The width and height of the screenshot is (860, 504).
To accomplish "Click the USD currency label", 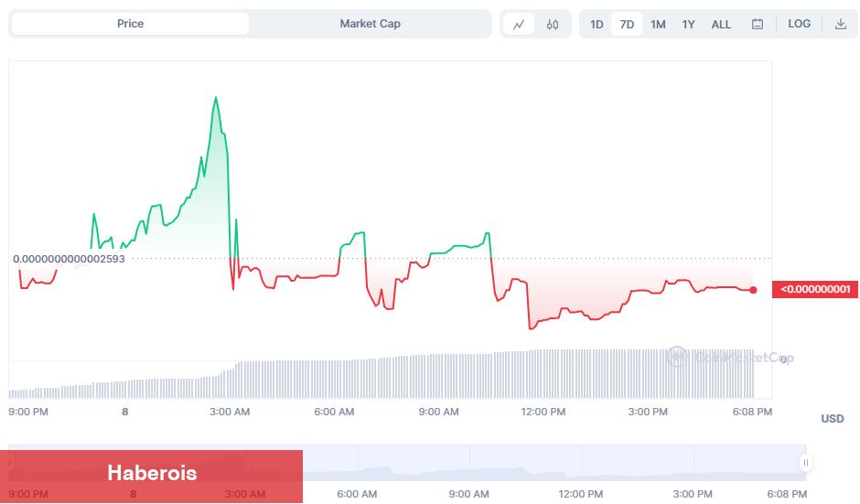I will 832,418.
